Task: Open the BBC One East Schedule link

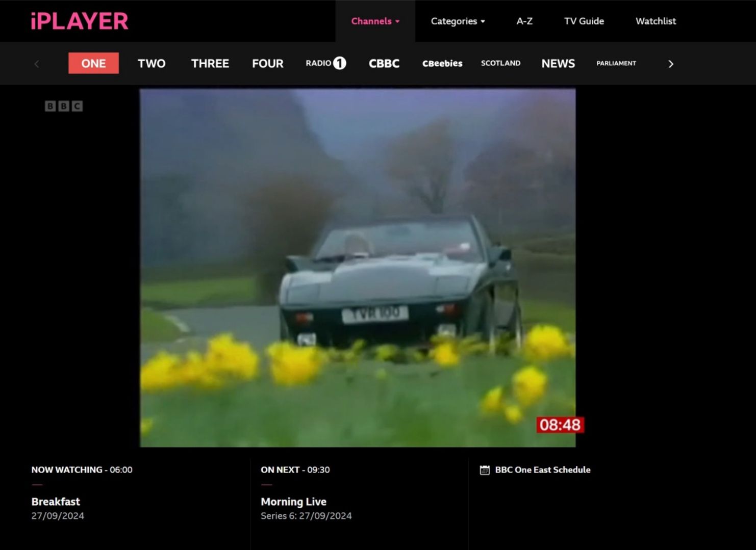Action: [542, 470]
